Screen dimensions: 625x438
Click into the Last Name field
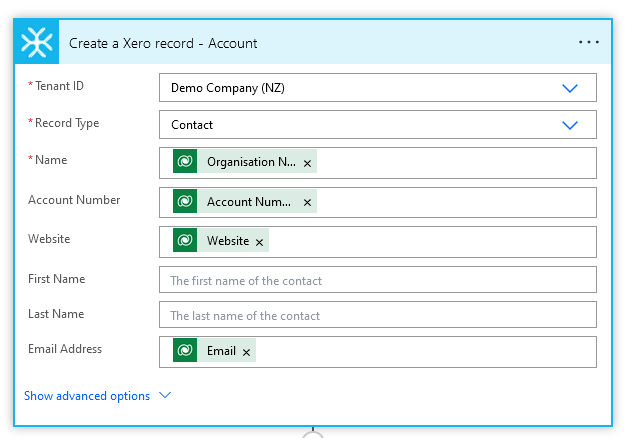378,314
